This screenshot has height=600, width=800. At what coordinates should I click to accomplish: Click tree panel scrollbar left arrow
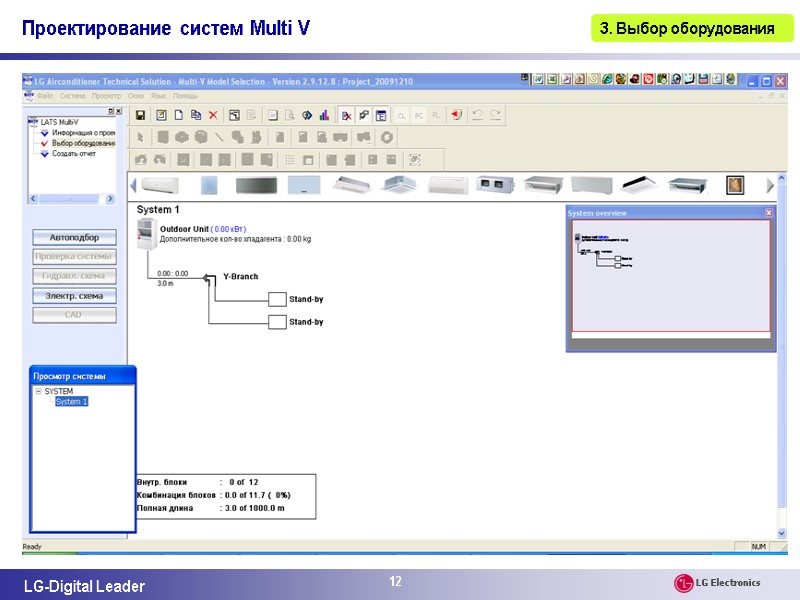[x=33, y=198]
